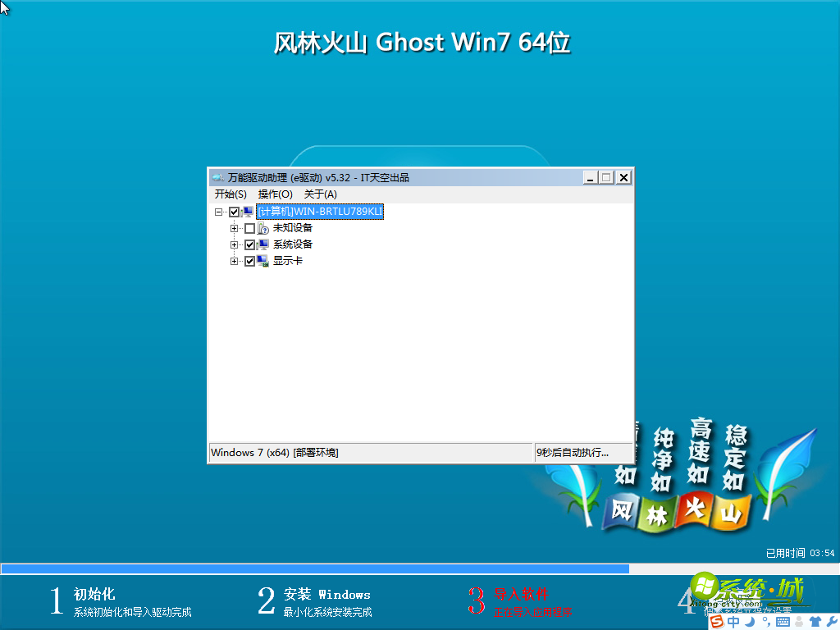Image resolution: width=840 pixels, height=630 pixels.
Task: Click the Sogou account person icon
Action: pos(799,621)
